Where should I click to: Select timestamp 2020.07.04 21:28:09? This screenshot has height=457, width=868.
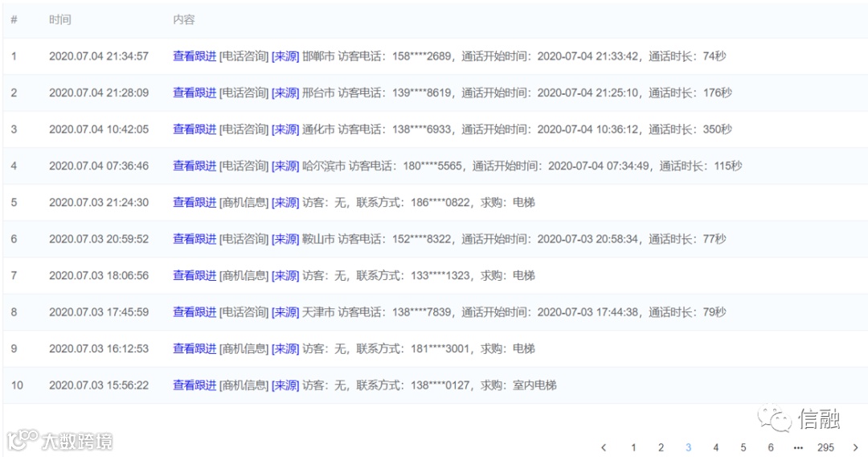[x=99, y=93]
